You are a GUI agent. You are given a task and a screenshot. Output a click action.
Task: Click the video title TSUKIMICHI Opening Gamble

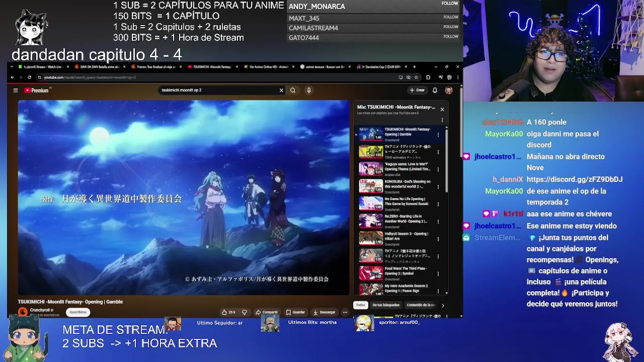(x=70, y=302)
